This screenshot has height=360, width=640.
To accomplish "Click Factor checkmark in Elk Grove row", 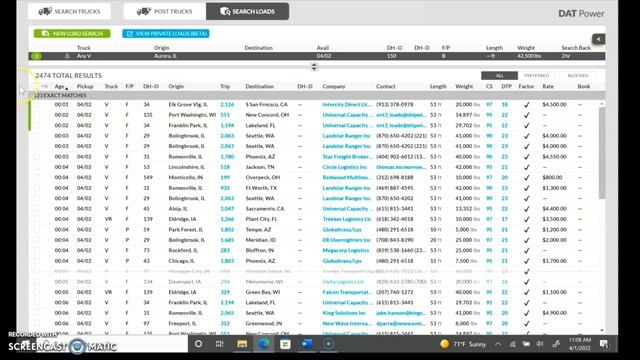I will [x=526, y=105].
